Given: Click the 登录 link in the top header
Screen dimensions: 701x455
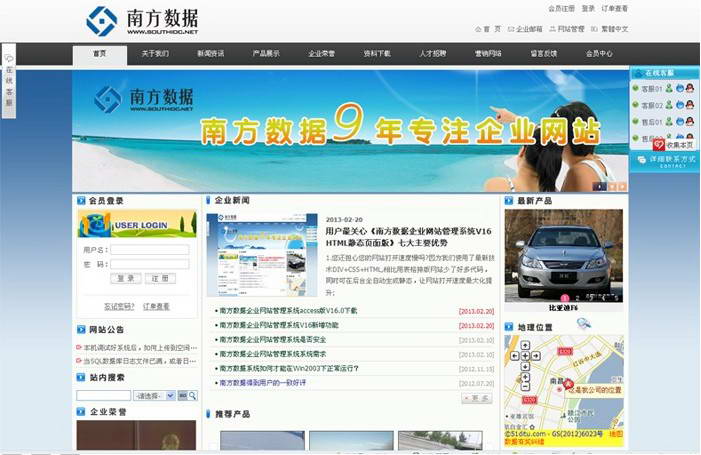Looking at the screenshot, I should [588, 8].
